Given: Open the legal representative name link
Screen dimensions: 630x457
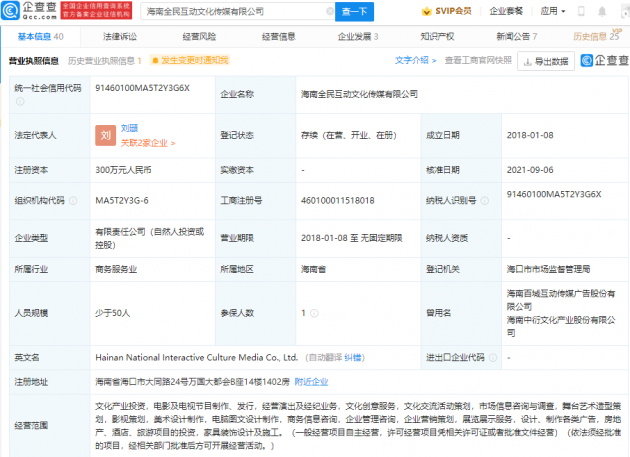Looking at the screenshot, I should coord(130,128).
